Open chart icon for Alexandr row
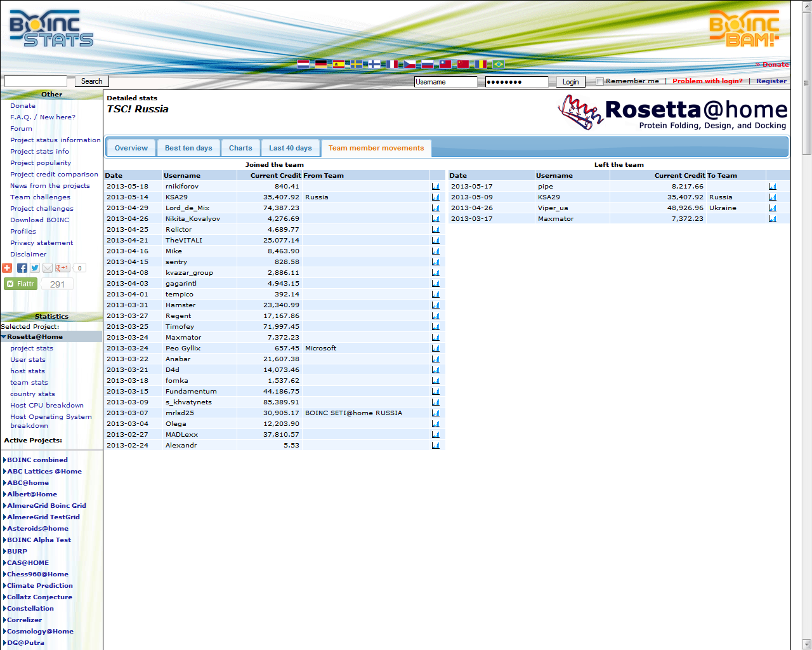 (436, 446)
